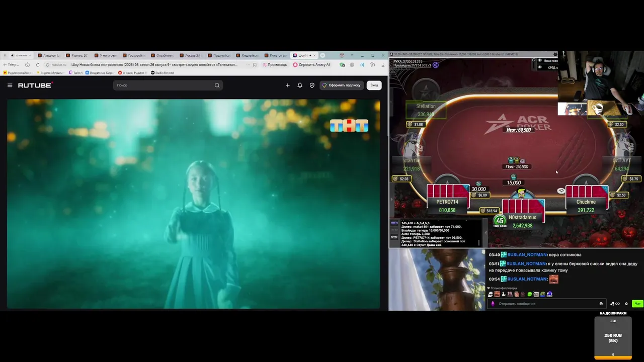Collapse the poker chat log panel arrow
Screen dimensions: 644x362
coord(486,232)
